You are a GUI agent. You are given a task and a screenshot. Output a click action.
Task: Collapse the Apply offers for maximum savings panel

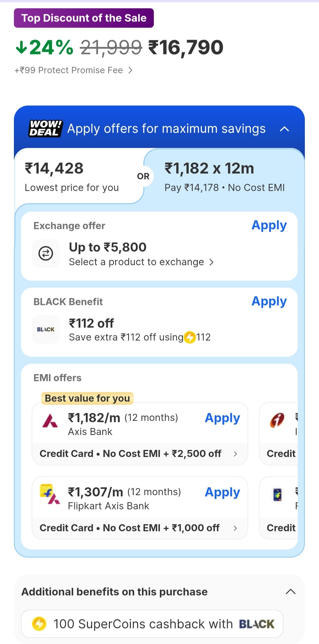click(284, 129)
